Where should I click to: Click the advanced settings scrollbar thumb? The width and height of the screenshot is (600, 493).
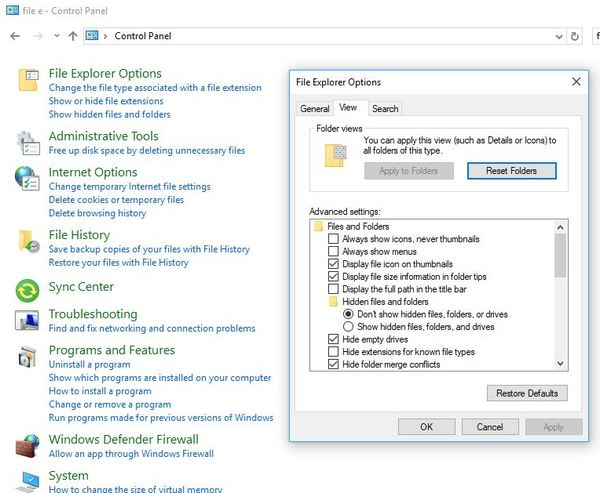561,255
